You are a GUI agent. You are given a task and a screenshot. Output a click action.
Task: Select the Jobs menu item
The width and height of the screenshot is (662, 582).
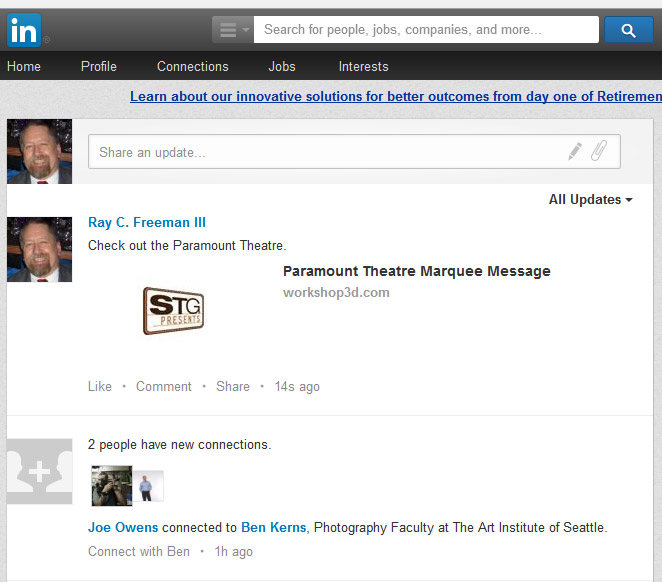[x=282, y=66]
